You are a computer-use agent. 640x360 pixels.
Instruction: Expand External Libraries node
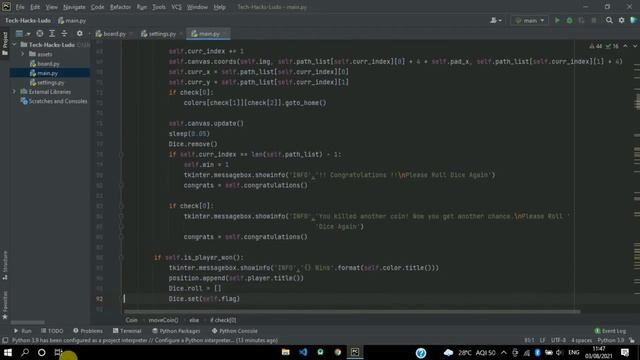15,92
